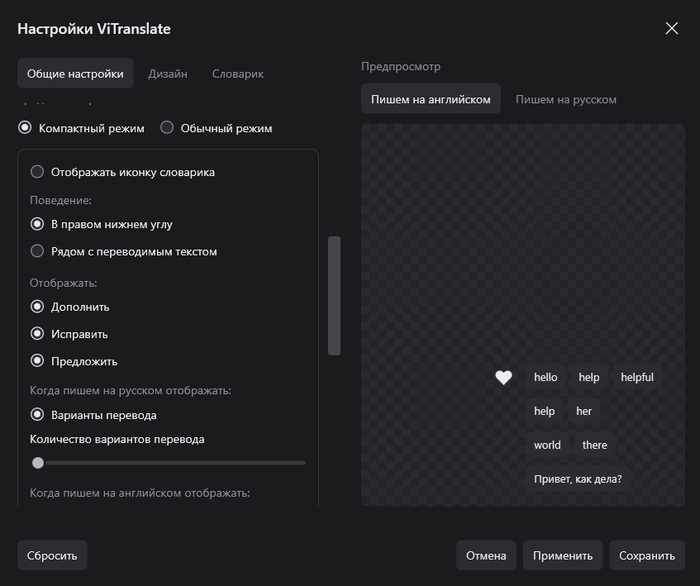Select Пишем на английском preview tab
The height and width of the screenshot is (586, 700).
tap(431, 99)
